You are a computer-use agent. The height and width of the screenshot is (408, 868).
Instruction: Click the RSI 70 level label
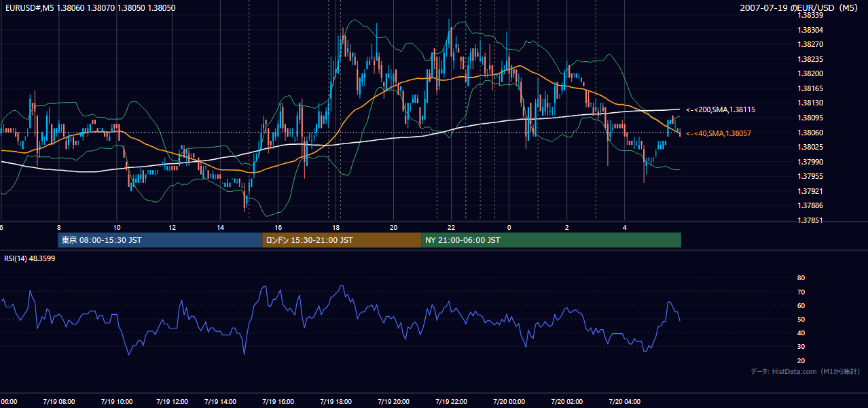coord(801,292)
